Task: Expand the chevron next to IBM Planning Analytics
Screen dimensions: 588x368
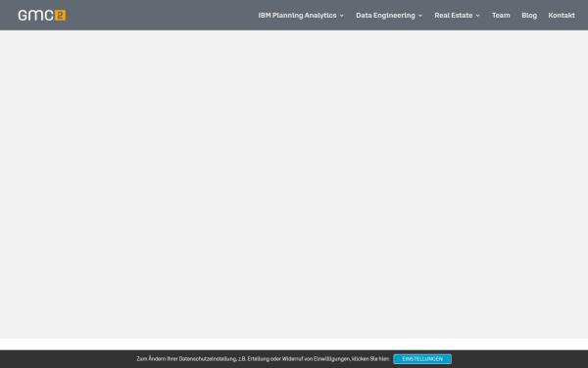Action: tap(342, 16)
